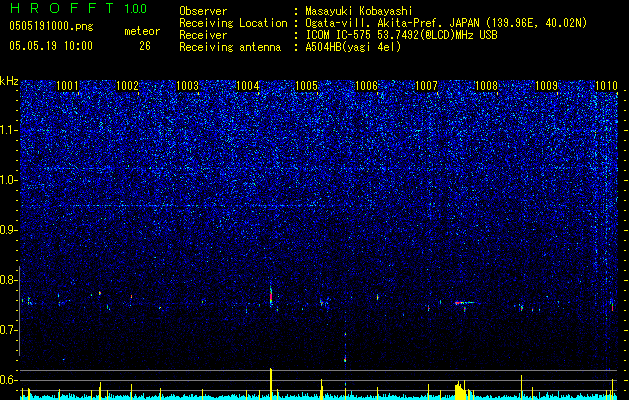Click the HROFFT title text
This screenshot has width=629, height=400.
62,8
